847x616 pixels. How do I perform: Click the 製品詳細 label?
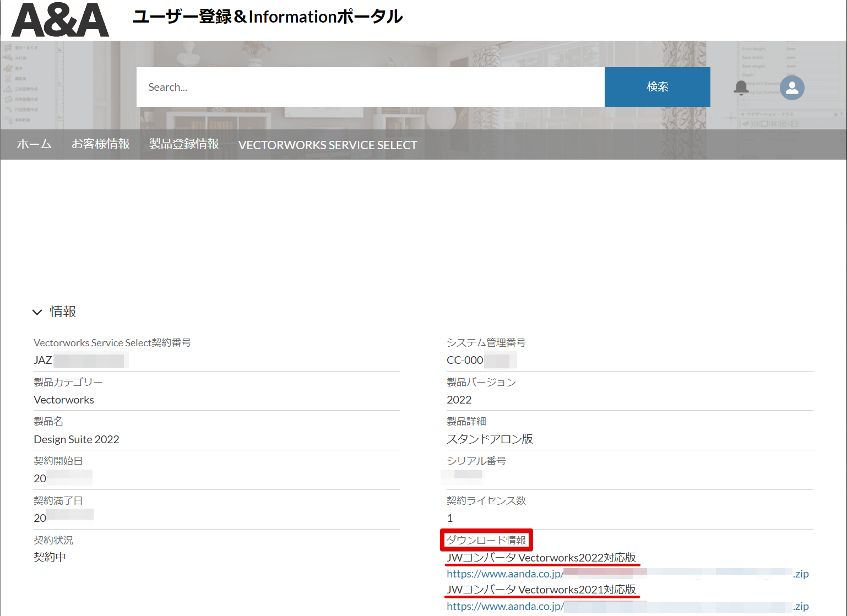(x=466, y=421)
